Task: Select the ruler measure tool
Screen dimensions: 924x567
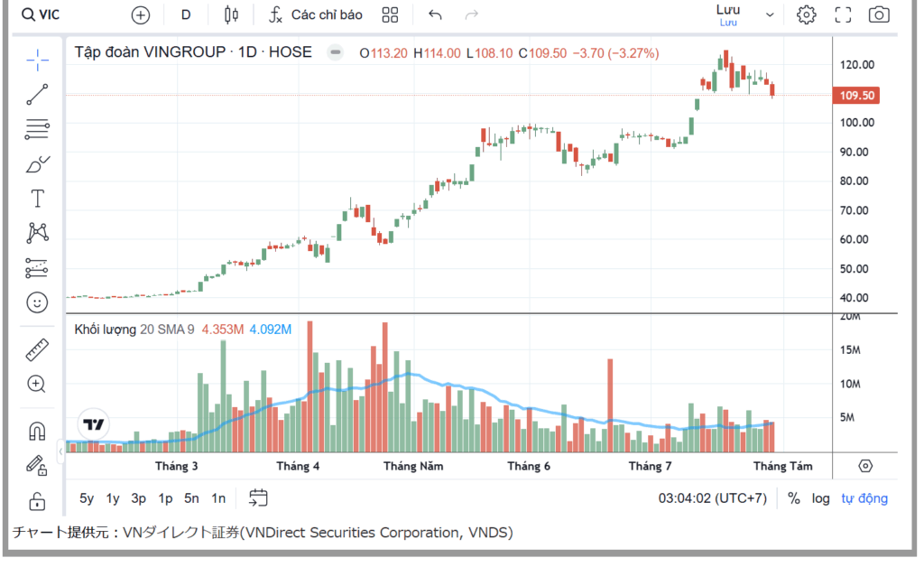Action: [x=36, y=350]
